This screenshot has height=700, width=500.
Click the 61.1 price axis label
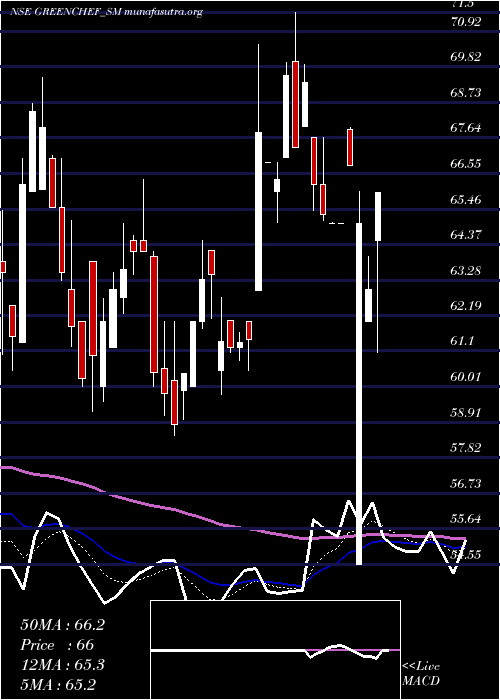pos(462,341)
